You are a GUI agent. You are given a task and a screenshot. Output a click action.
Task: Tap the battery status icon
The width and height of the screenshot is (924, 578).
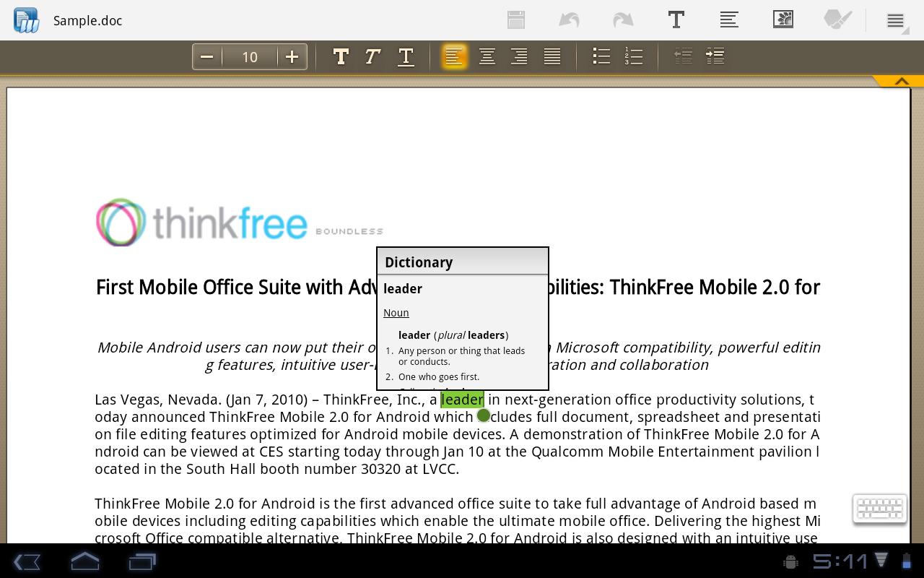[906, 561]
